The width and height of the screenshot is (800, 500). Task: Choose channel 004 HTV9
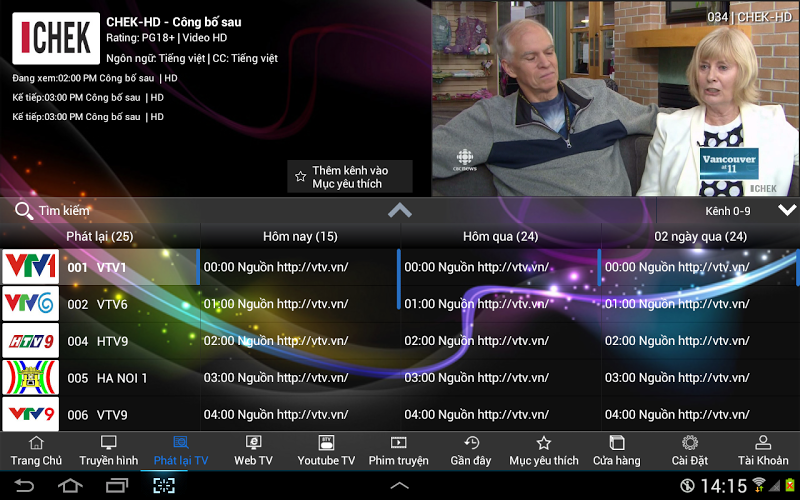tap(100, 340)
